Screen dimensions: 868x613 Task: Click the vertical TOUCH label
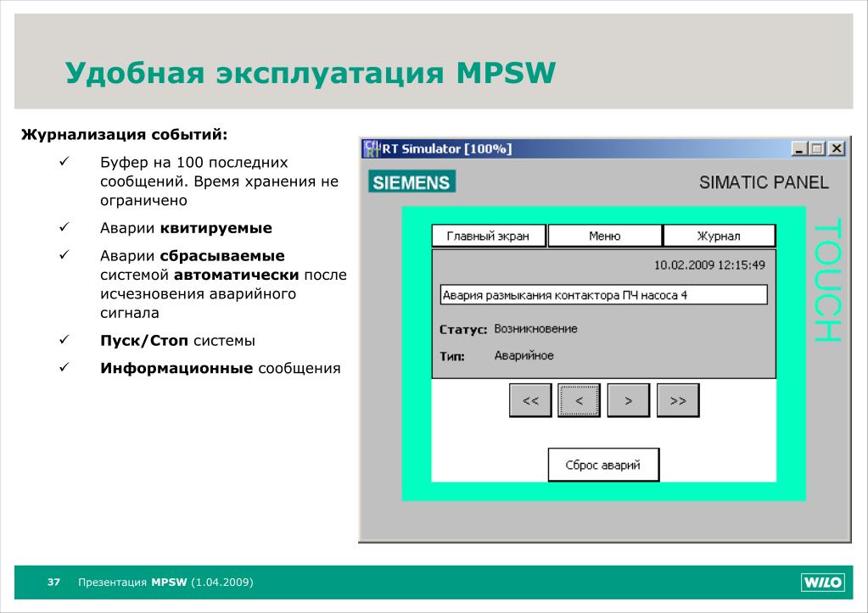coord(828,280)
